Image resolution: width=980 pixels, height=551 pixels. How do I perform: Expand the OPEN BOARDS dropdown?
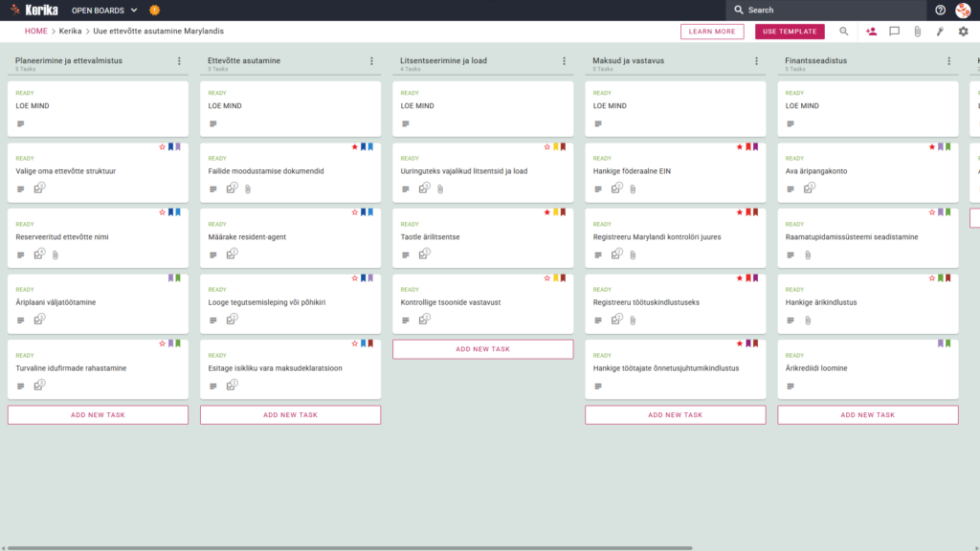104,10
